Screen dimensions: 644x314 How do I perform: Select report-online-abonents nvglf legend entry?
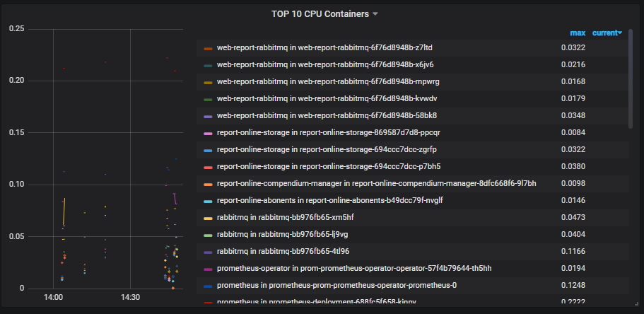pos(330,201)
